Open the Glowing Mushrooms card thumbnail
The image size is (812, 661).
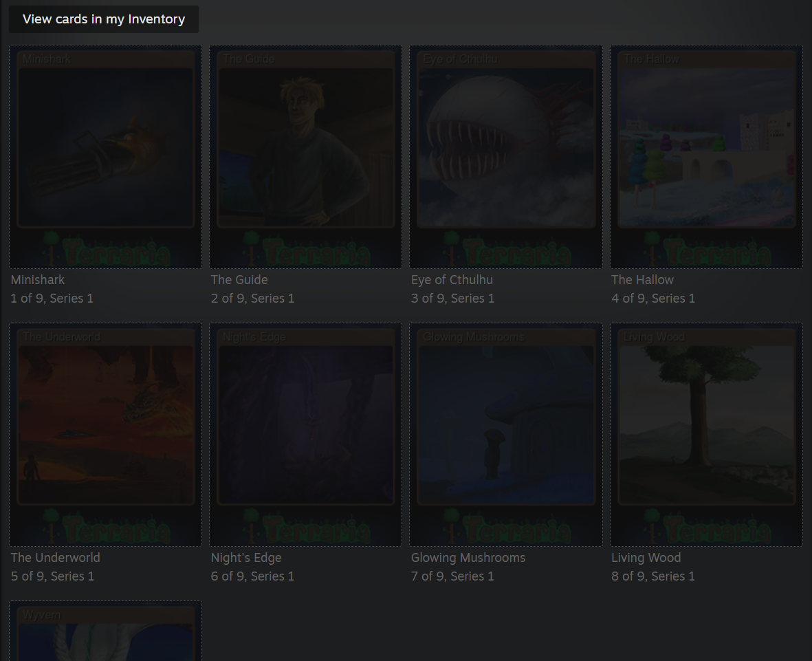tap(506, 435)
